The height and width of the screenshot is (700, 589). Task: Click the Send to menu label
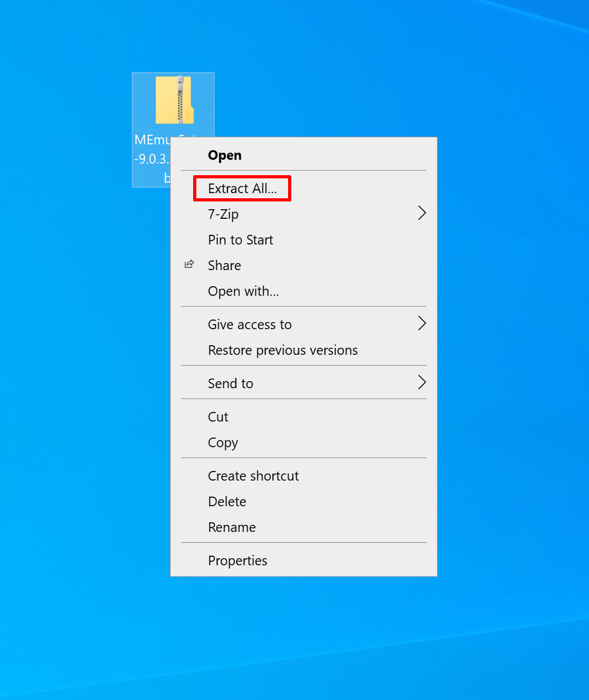pyautogui.click(x=230, y=384)
